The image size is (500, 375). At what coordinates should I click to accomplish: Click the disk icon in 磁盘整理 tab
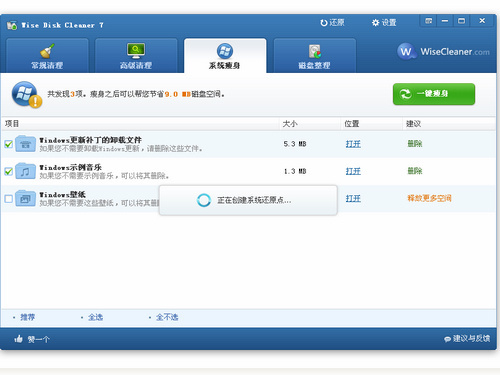[315, 51]
